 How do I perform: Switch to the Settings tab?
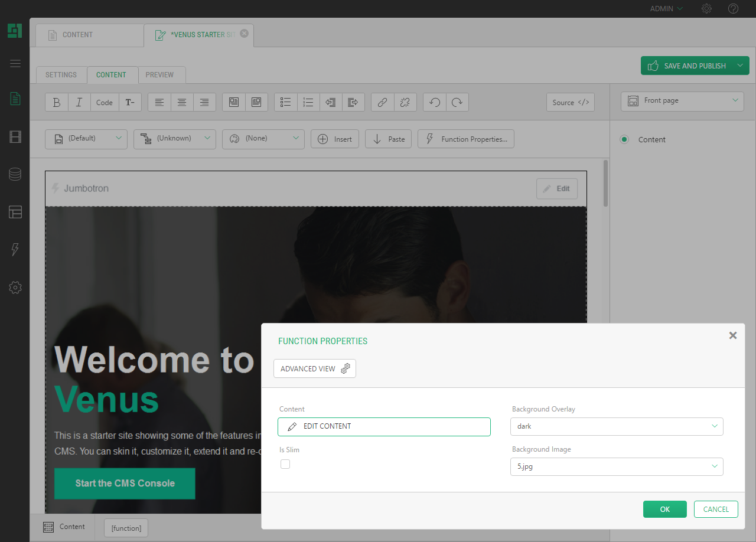(x=61, y=75)
